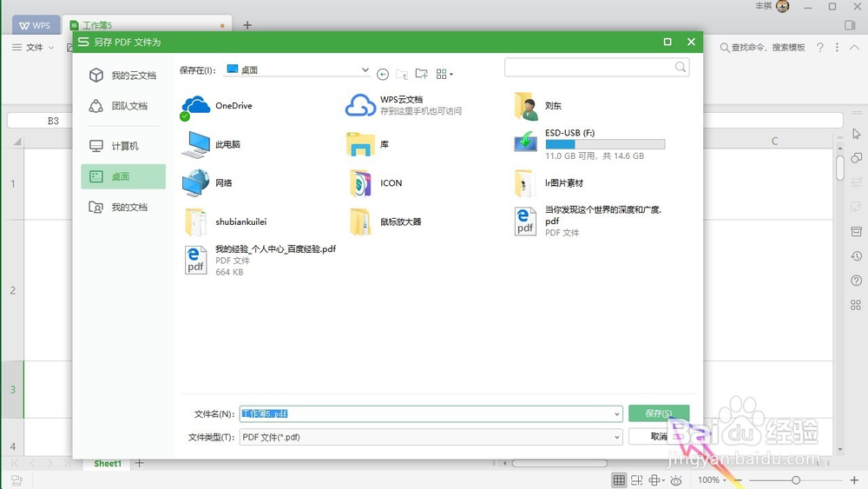Screen dimensions: 868x489
Task: Expand the 保存在 location dropdown
Action: [x=365, y=69]
